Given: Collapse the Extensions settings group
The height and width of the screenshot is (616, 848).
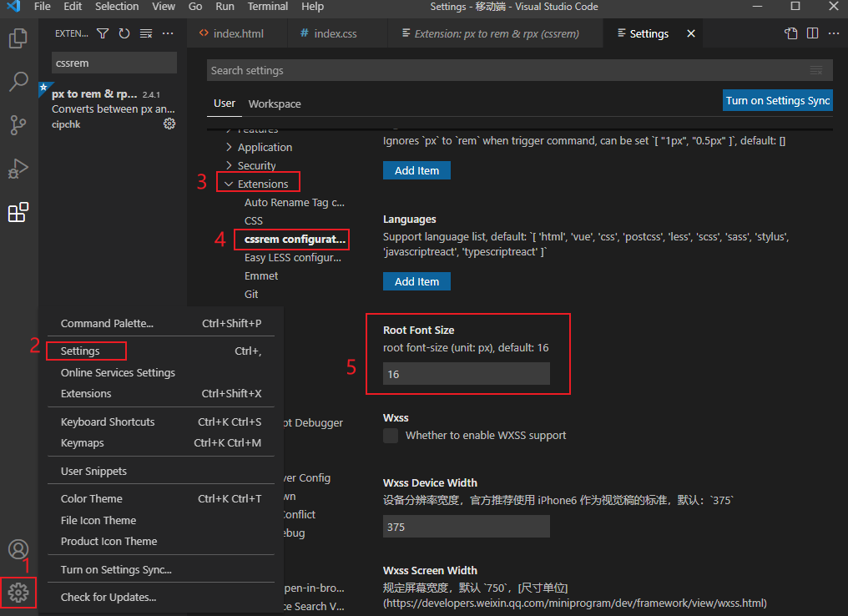Looking at the screenshot, I should point(256,184).
